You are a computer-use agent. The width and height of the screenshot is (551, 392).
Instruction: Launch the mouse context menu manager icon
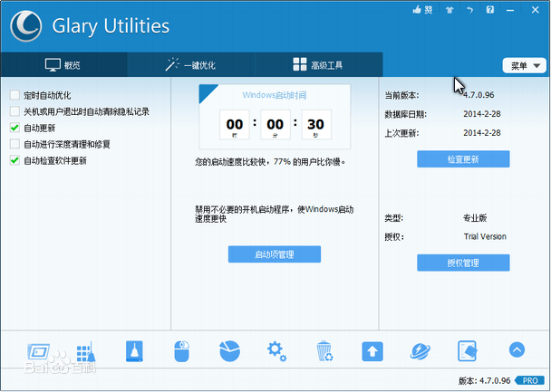pos(181,351)
